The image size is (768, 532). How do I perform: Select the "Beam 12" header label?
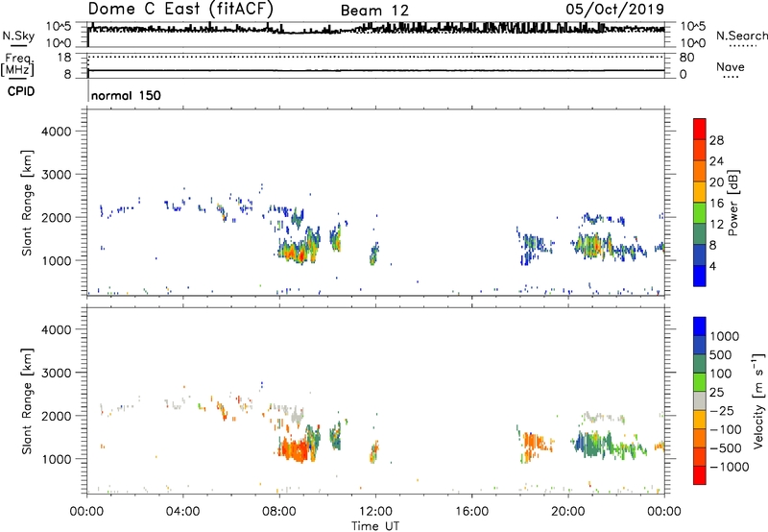[x=374, y=11]
